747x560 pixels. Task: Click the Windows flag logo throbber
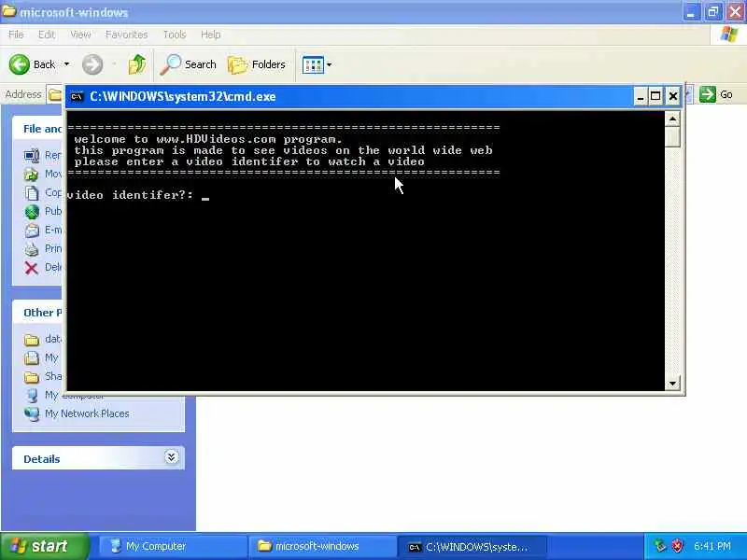728,35
